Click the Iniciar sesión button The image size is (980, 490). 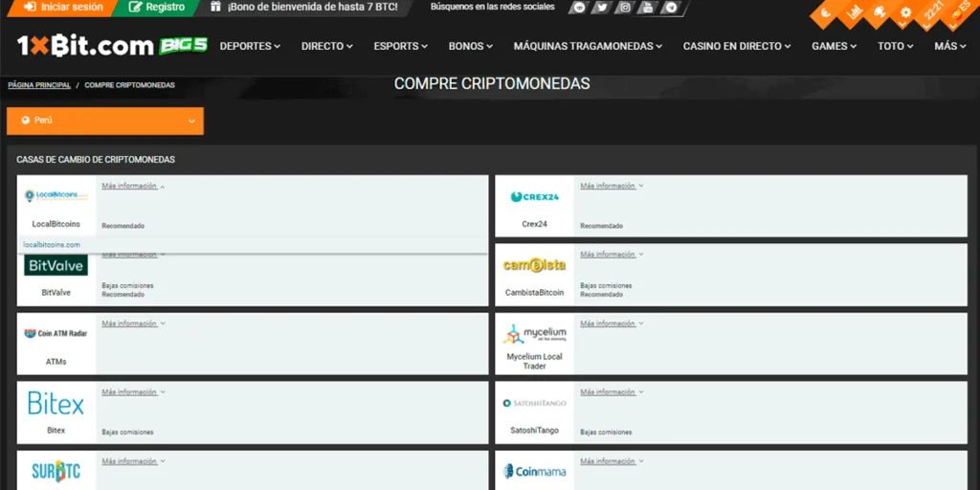click(x=62, y=8)
